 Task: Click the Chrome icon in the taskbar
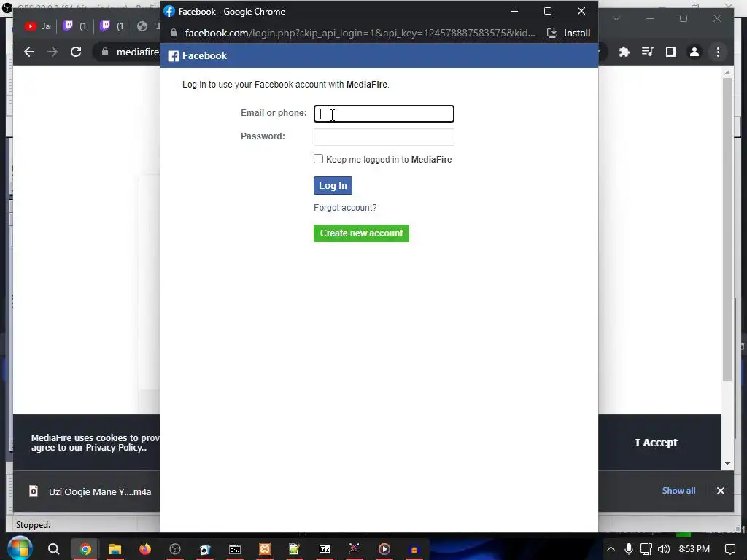[x=85, y=549]
